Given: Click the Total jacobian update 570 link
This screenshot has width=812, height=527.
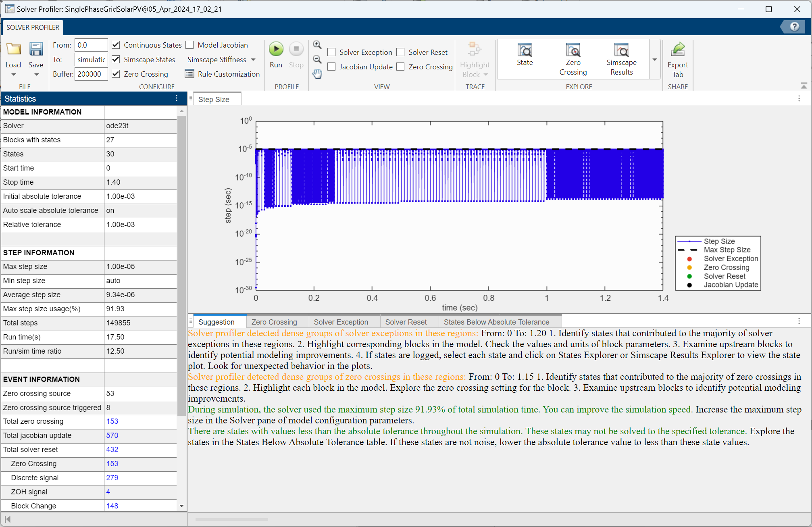Looking at the screenshot, I should (112, 435).
